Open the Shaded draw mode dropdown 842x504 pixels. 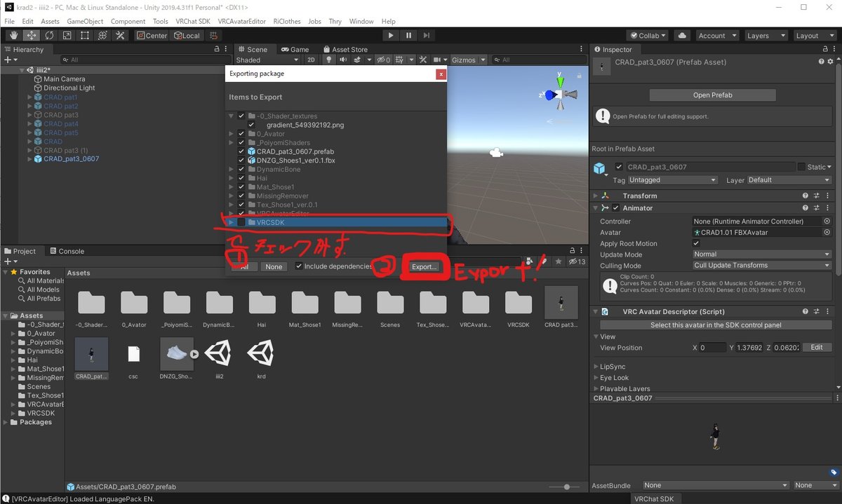click(x=267, y=60)
